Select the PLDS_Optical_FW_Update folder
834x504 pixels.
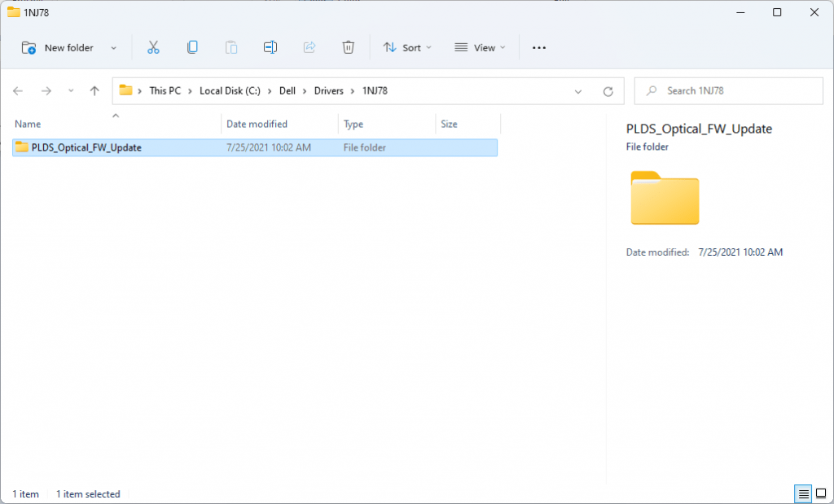86,147
